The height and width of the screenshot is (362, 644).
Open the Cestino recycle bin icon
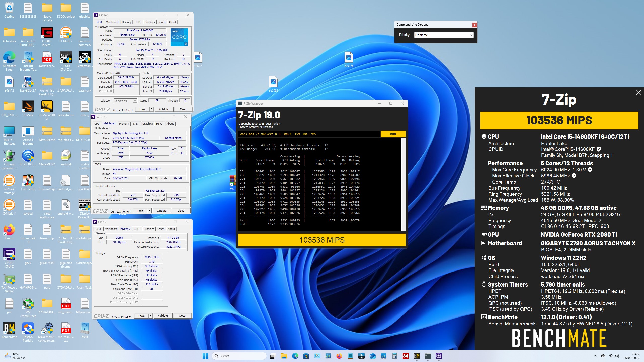[x=9, y=11]
